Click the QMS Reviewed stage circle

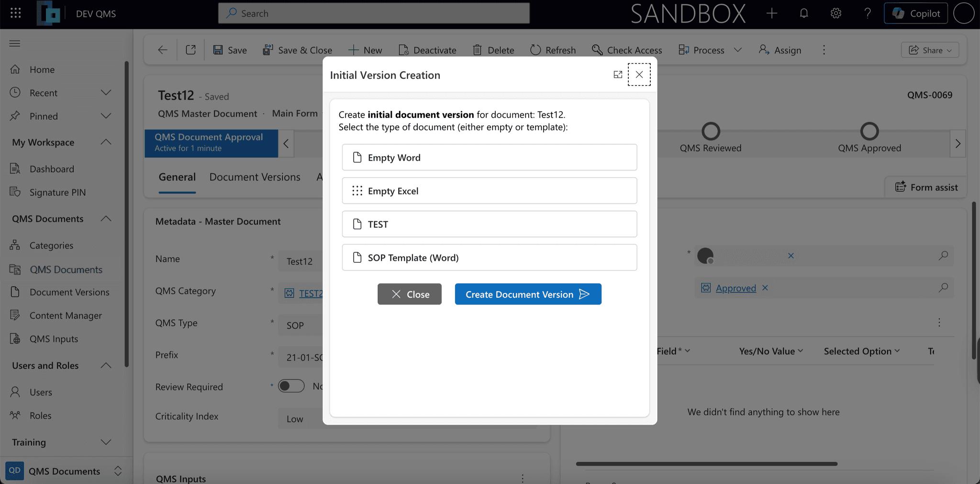coord(711,131)
